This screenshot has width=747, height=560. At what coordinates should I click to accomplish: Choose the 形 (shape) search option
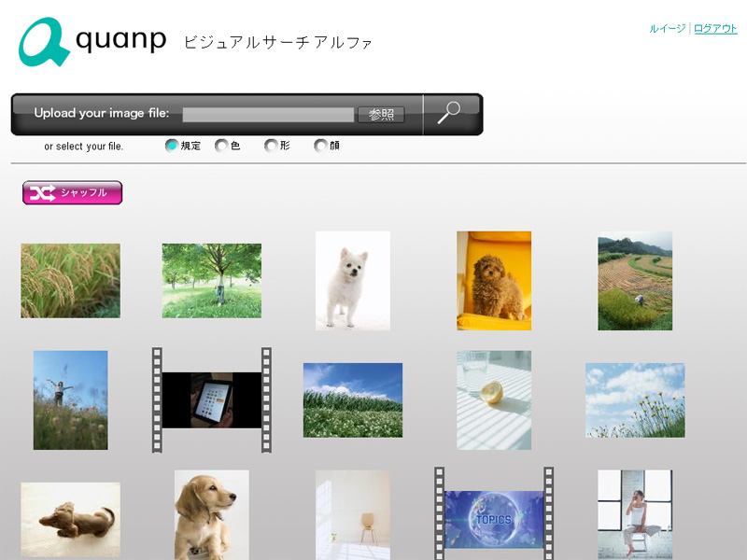click(x=271, y=146)
